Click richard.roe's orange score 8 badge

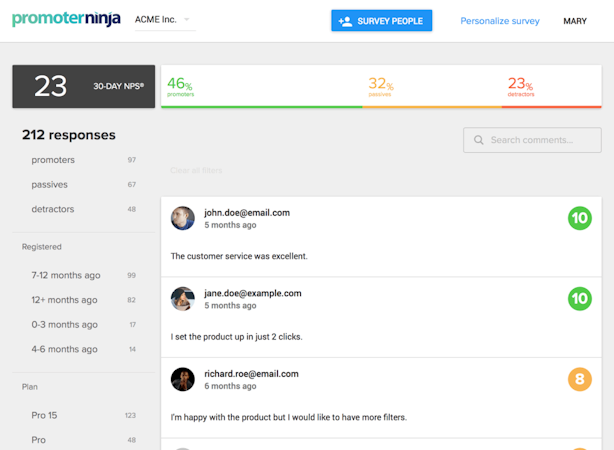coord(579,379)
